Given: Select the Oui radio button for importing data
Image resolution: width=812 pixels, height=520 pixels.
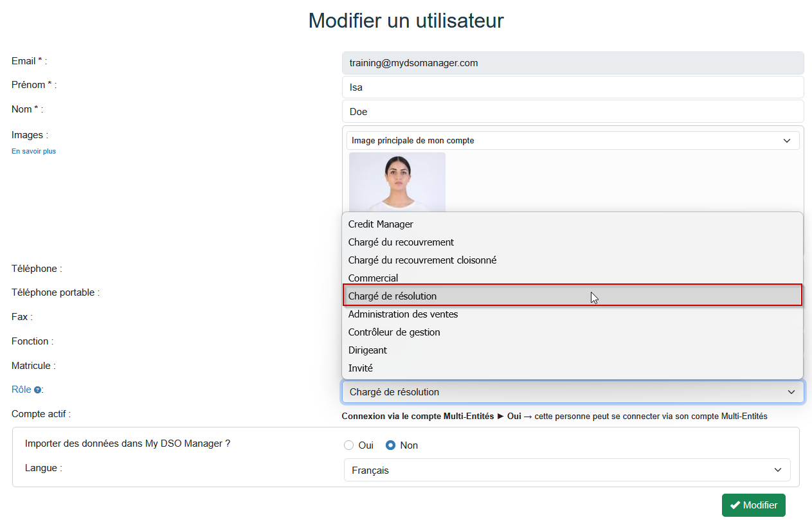Looking at the screenshot, I should click(348, 445).
